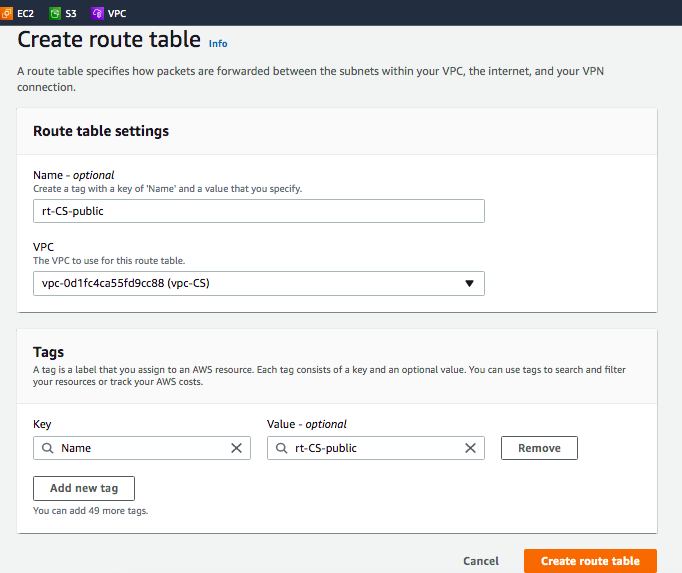Open the EC2 shortcut label in the top bar
The width and height of the screenshot is (682, 573).
point(25,13)
